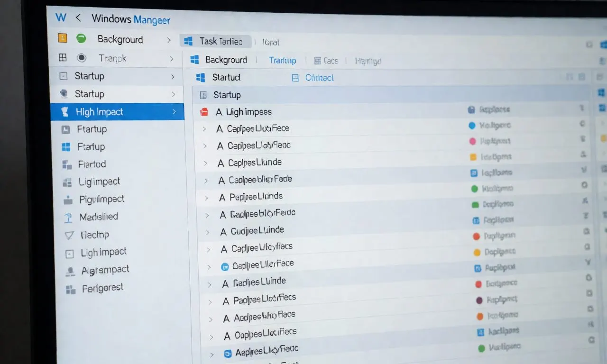Click blue square icon on Aeplres Lliqy Feoc

228,353
